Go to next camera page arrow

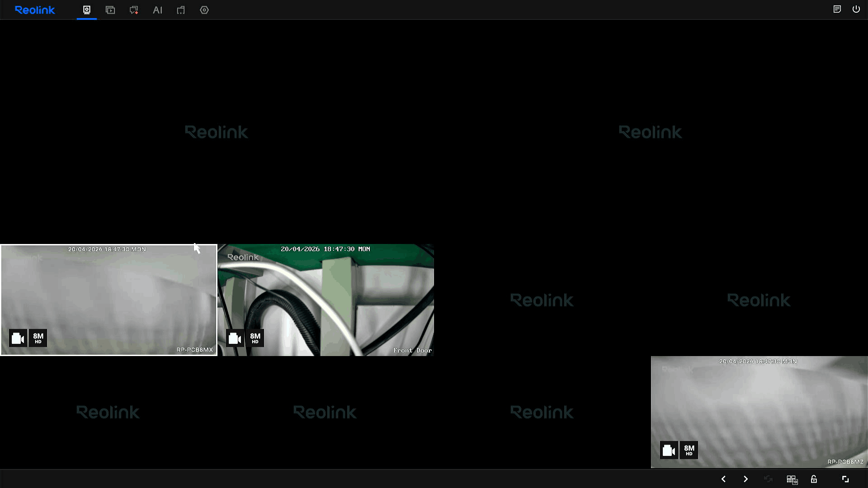(x=746, y=479)
